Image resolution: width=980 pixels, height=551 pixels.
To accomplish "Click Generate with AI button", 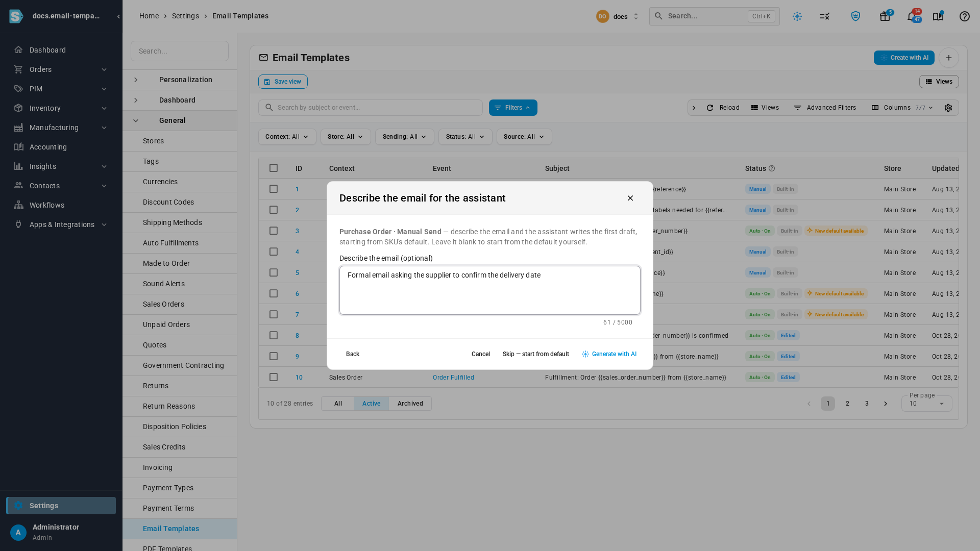I will (609, 354).
